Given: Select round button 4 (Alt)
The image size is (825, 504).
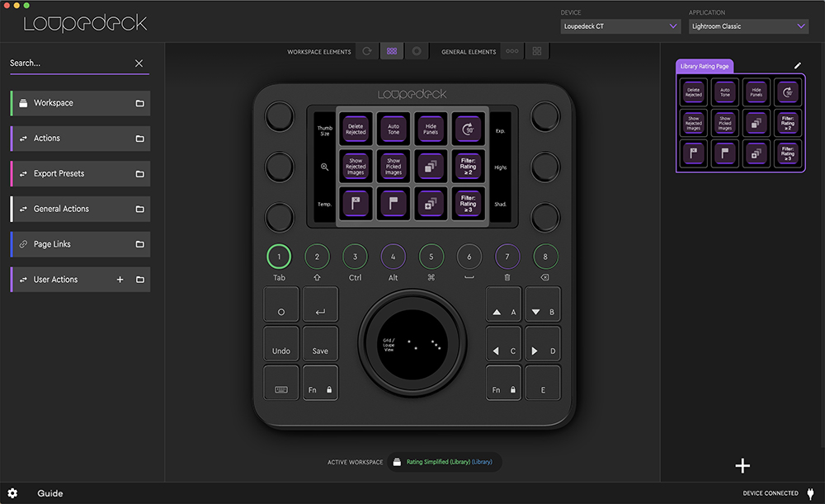Looking at the screenshot, I should pos(393,257).
